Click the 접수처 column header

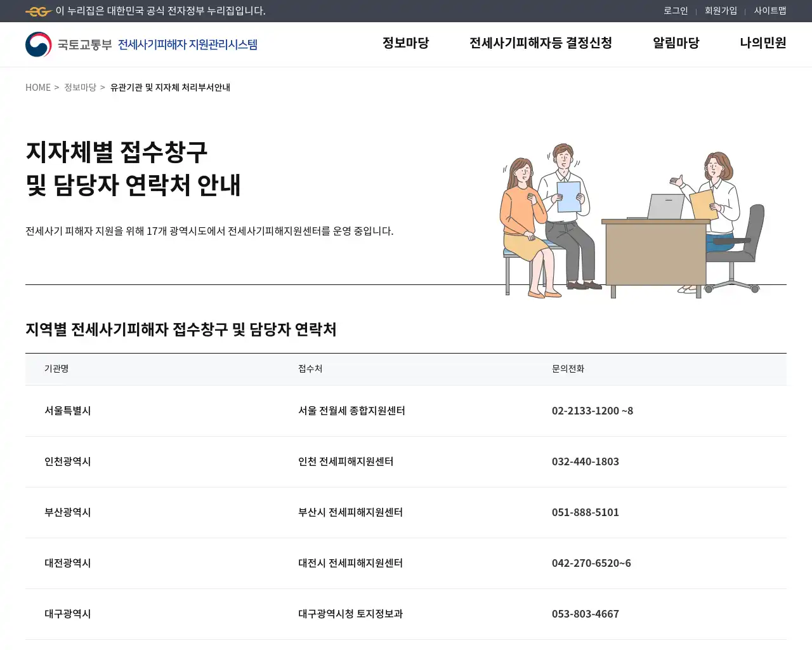310,369
